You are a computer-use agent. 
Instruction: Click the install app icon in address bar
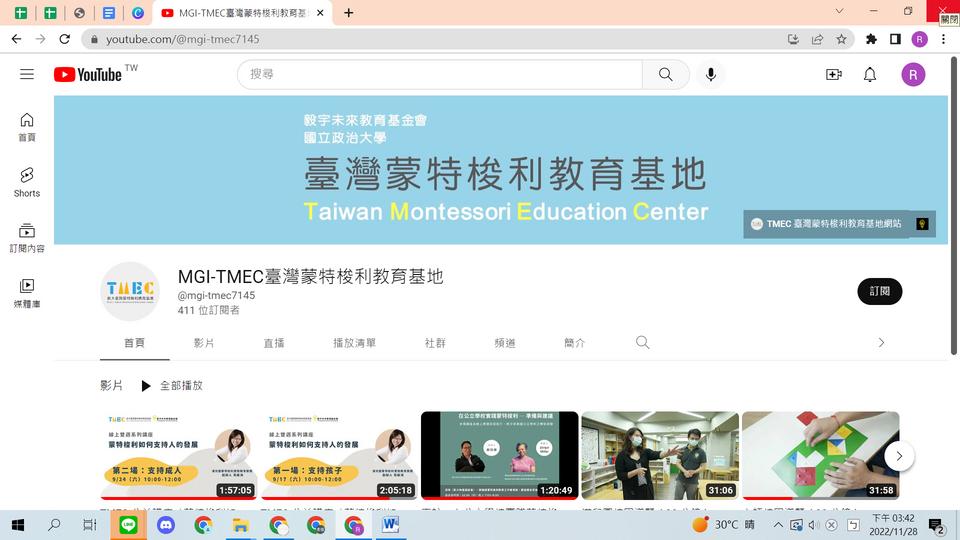[793, 39]
